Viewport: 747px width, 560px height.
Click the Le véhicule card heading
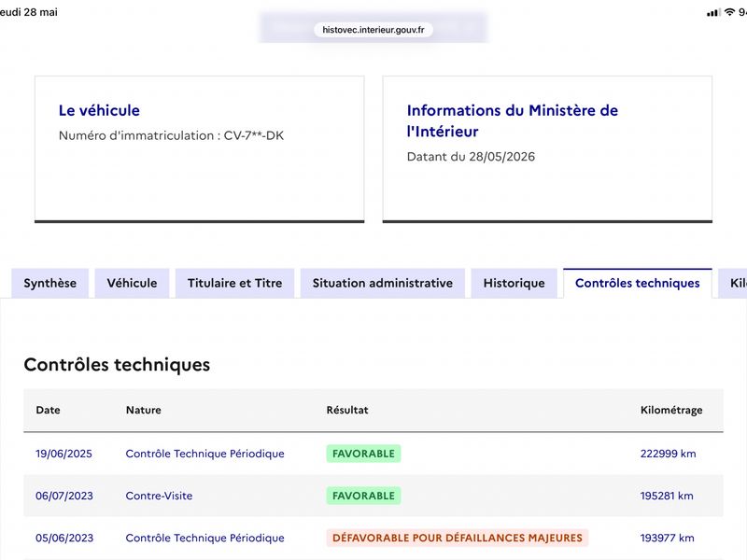(99, 110)
